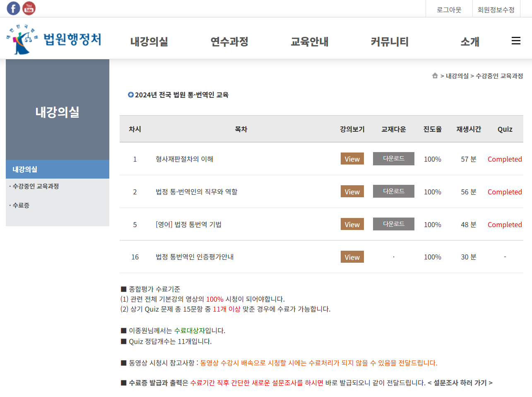Click the 법원행정처 logo

(x=54, y=40)
